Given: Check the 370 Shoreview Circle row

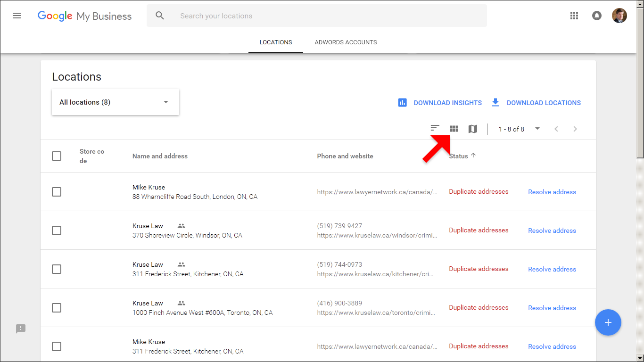Looking at the screenshot, I should point(57,230).
